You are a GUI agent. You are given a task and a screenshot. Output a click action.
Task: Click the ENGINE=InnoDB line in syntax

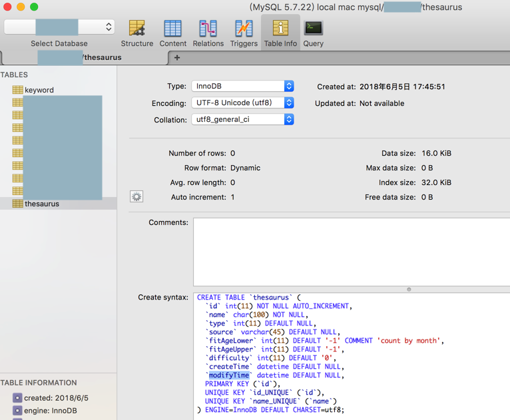pos(270,410)
